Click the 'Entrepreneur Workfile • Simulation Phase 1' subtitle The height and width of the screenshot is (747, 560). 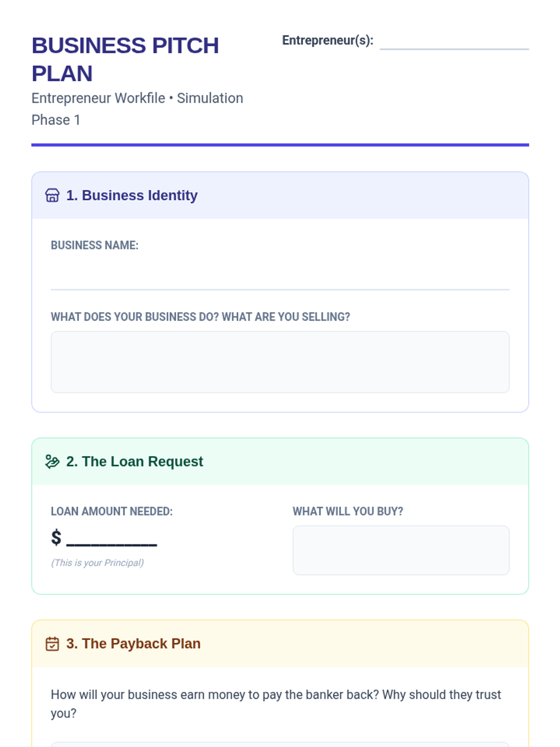[137, 109]
